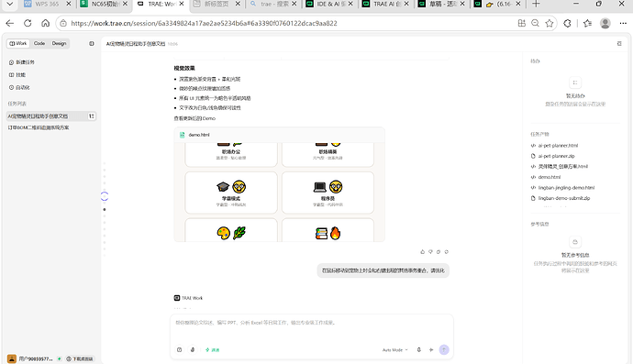Open the browser extensions puzzle icon
Screen dimensions: 633x364
[x=567, y=24]
